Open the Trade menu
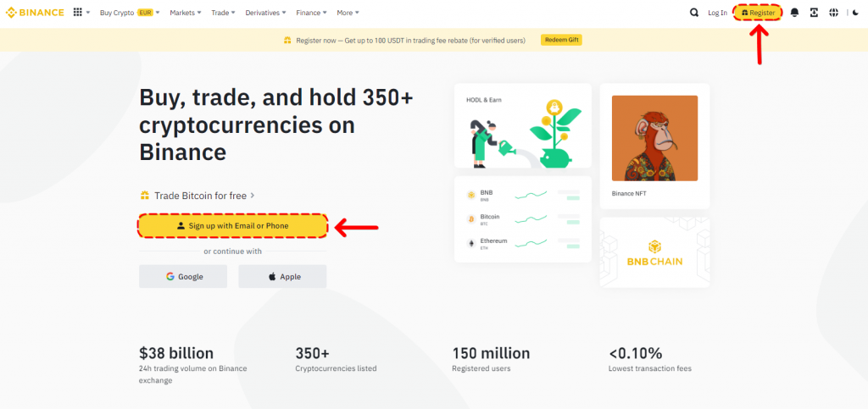Viewport: 868px width, 409px height. pyautogui.click(x=224, y=13)
